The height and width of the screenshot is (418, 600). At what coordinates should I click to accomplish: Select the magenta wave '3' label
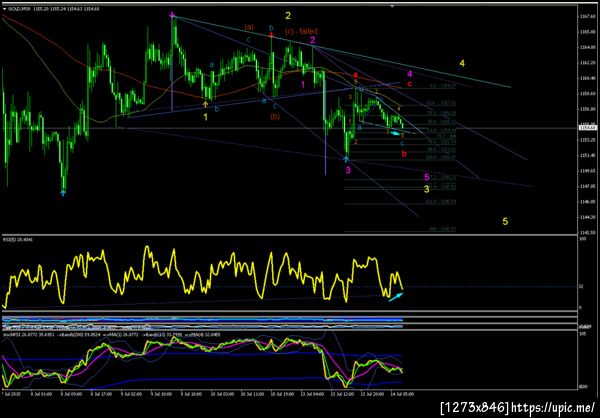tap(348, 170)
